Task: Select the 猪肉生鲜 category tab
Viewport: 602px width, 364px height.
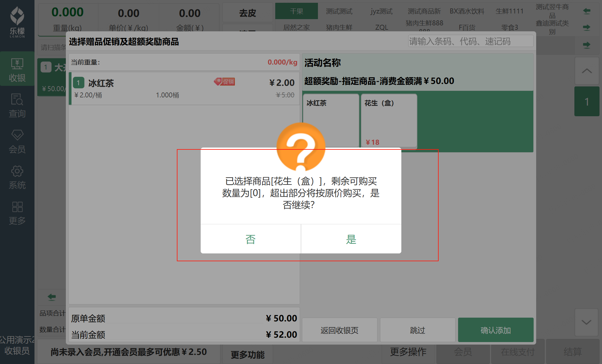Action: click(x=339, y=27)
